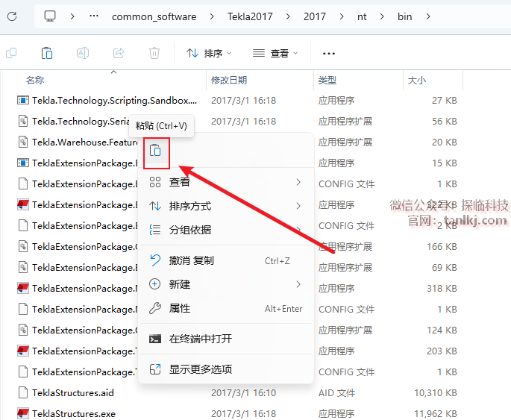Image resolution: width=511 pixels, height=420 pixels.
Task: Sort by 修改日期 column header
Action: [x=229, y=80]
